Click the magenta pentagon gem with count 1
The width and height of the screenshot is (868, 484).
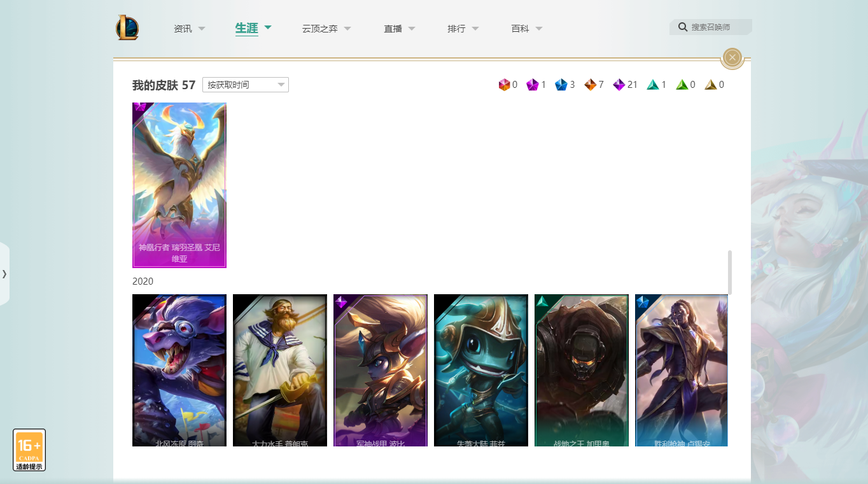(x=533, y=85)
